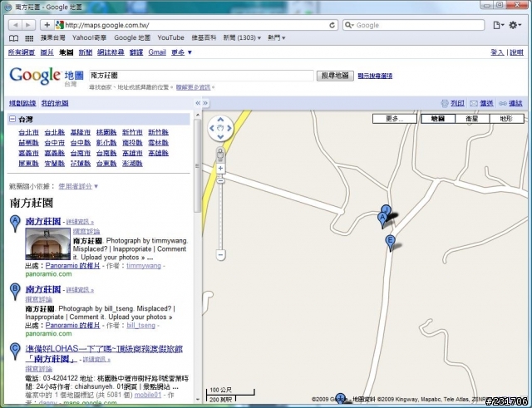Open 所有網頁 in Google nav
Image resolution: width=532 pixels, height=408 pixels.
[22, 52]
